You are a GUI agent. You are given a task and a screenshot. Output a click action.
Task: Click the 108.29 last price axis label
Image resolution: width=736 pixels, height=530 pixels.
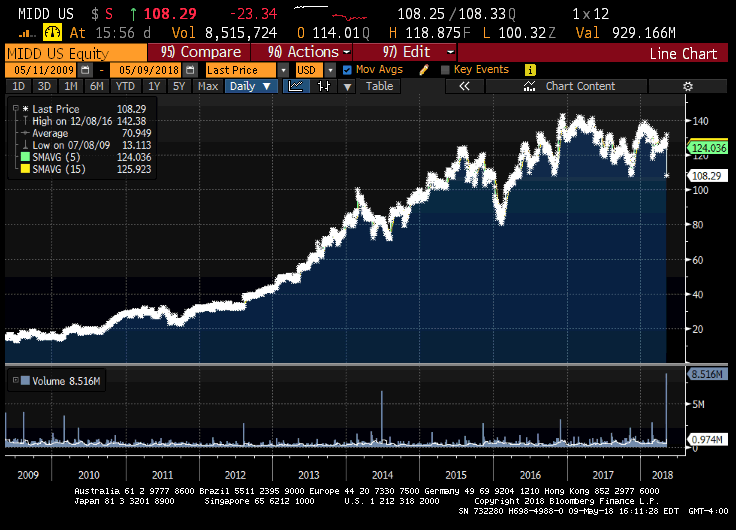coord(708,176)
